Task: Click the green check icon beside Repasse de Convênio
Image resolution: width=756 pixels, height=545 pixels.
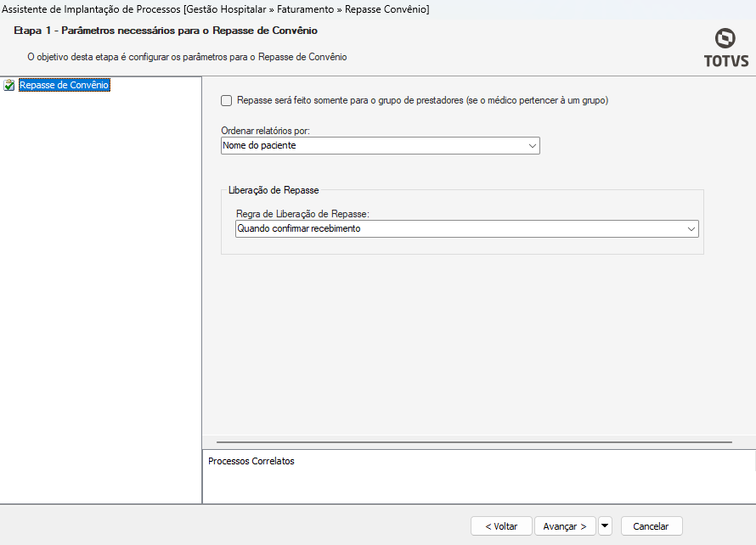Action: (9, 86)
